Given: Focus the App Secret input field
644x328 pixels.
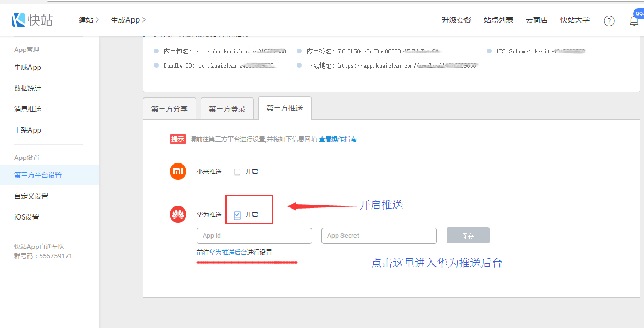Looking at the screenshot, I should click(x=379, y=236).
